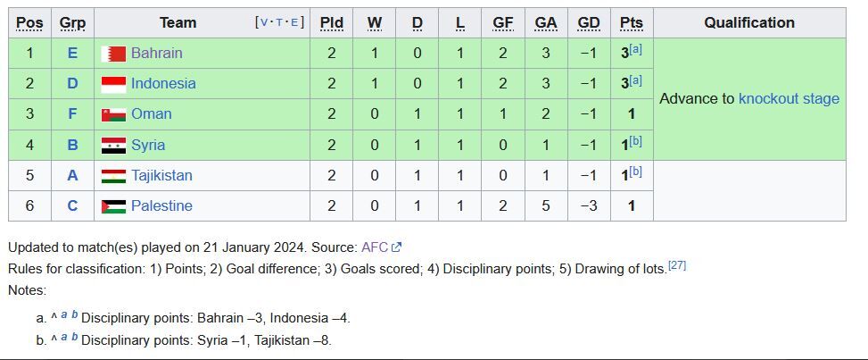Image resolution: width=868 pixels, height=360 pixels.
Task: Click the Indonesia flag icon
Action: point(113,84)
